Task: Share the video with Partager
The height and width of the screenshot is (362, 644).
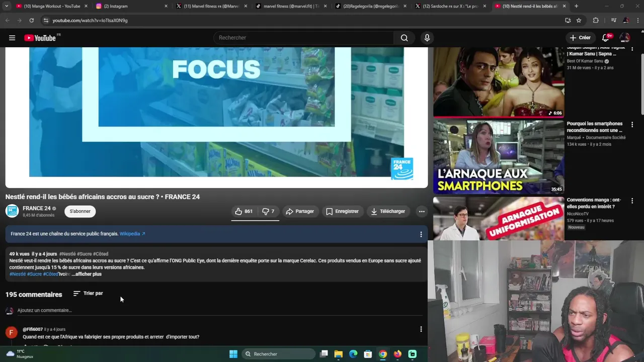Action: pos(300,212)
